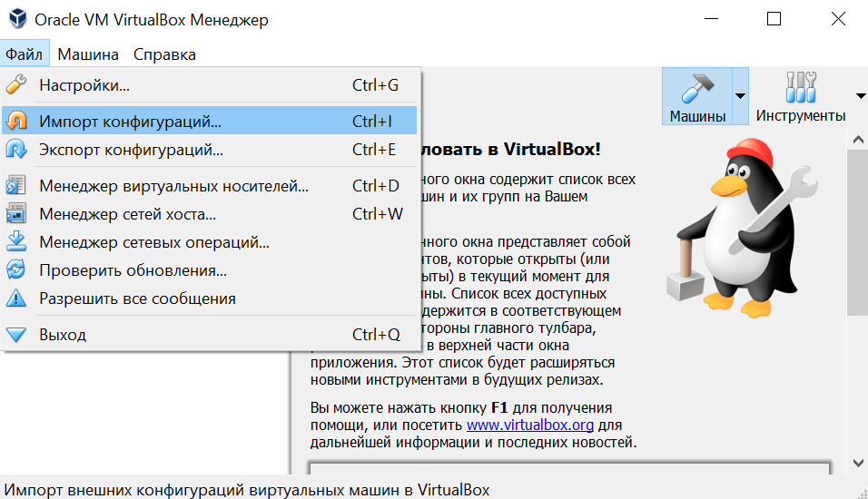Select Проверить обновления... menu entry
The height and width of the screenshot is (499, 868).
[209, 270]
